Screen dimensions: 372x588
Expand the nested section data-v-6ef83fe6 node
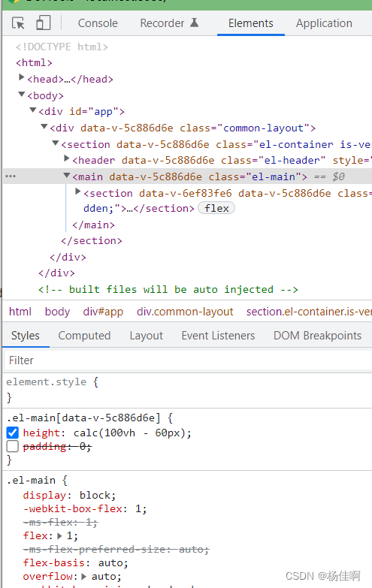point(77,191)
